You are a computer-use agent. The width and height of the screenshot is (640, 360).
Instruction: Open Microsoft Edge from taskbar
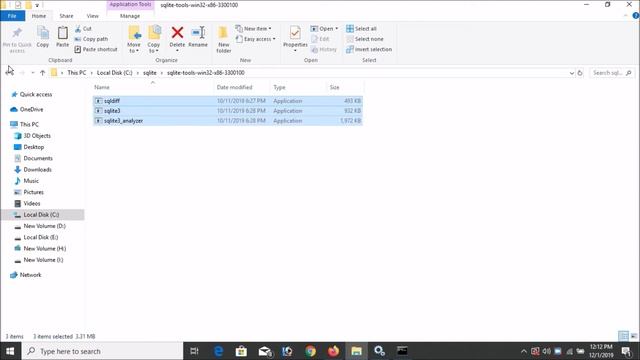tap(219, 351)
